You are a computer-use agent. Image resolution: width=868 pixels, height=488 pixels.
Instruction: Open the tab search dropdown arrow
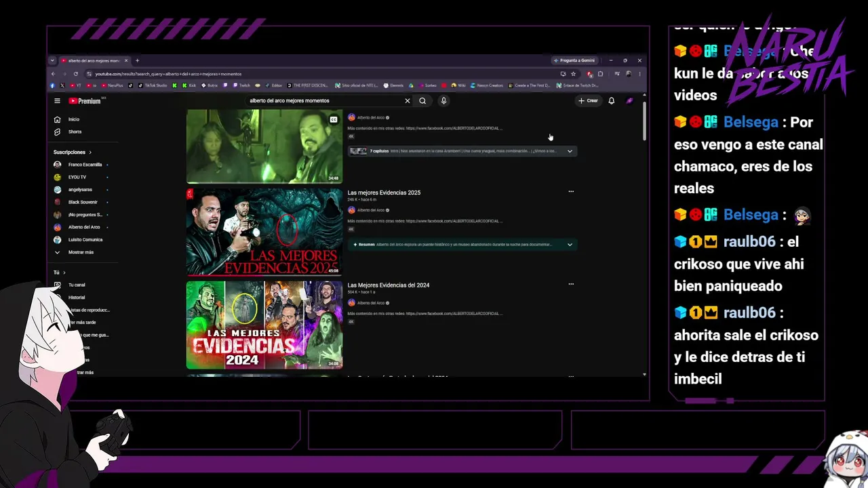53,60
